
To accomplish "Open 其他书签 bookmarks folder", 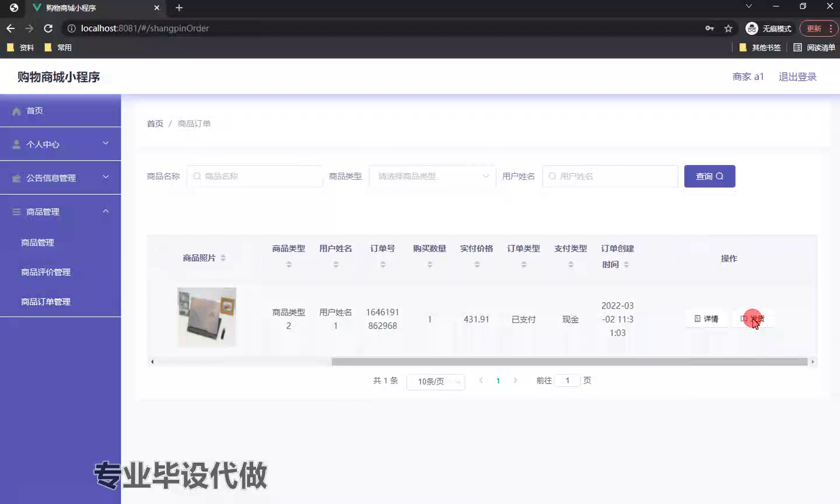I will coord(759,47).
